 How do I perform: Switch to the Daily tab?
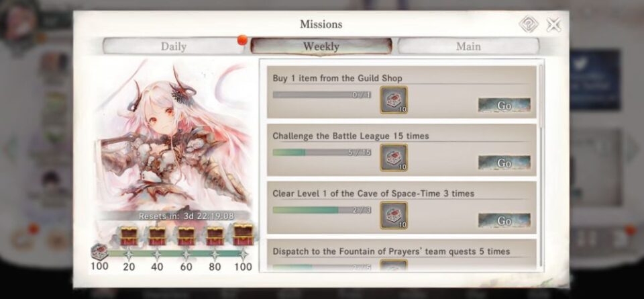click(173, 46)
